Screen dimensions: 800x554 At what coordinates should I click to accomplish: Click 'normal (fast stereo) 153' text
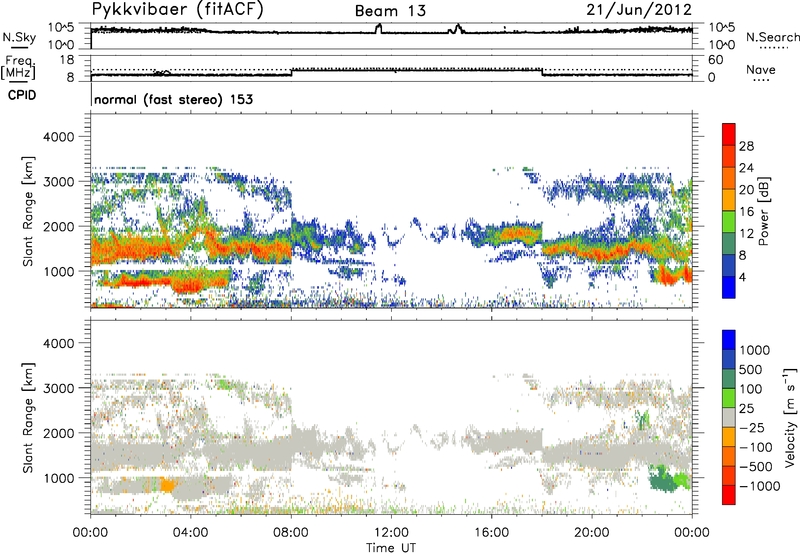pos(173,99)
